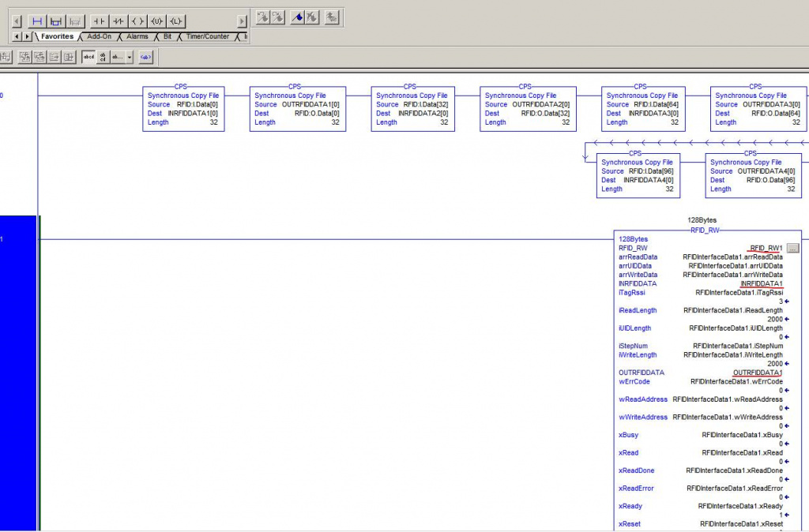Click the tag RFIDInterfaceData1.xBusy
Viewport: 809px width, 532px height.
pyautogui.click(x=743, y=435)
